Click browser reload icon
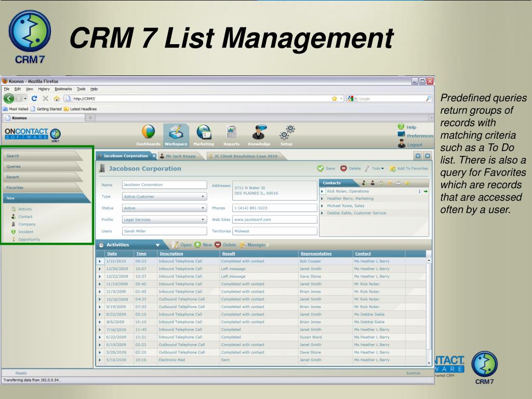 34,98
